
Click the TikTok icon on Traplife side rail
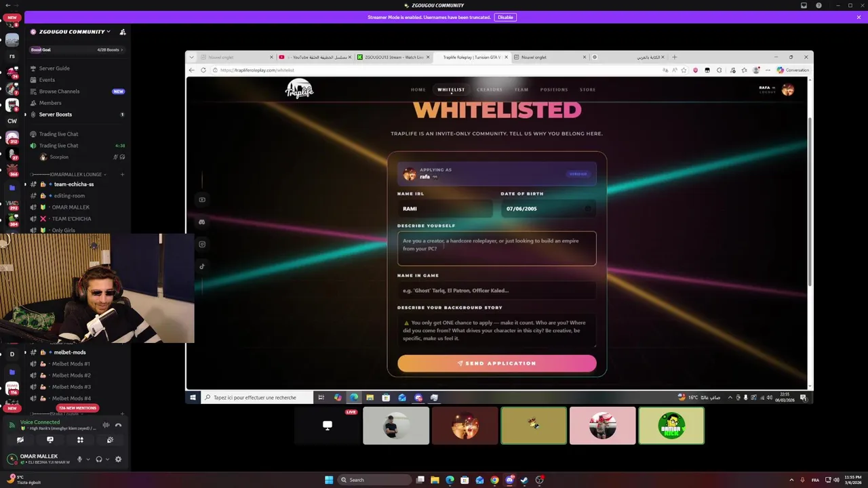[x=202, y=266]
